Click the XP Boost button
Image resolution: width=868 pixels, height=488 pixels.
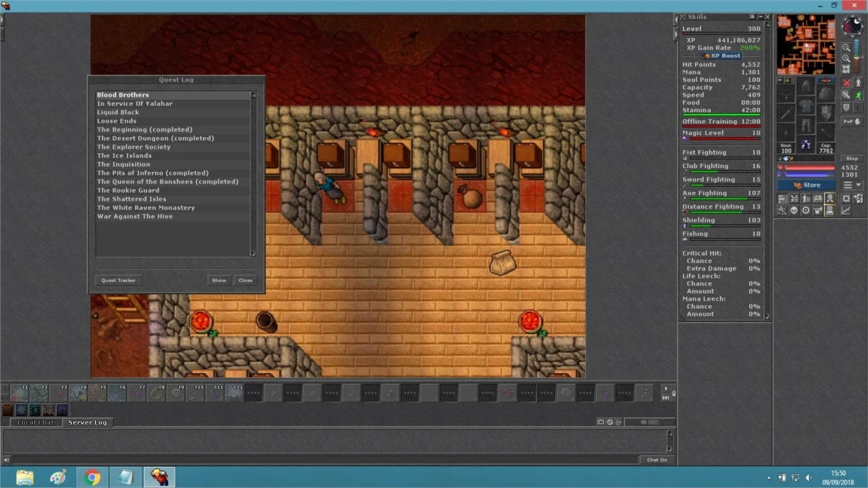tap(721, 56)
